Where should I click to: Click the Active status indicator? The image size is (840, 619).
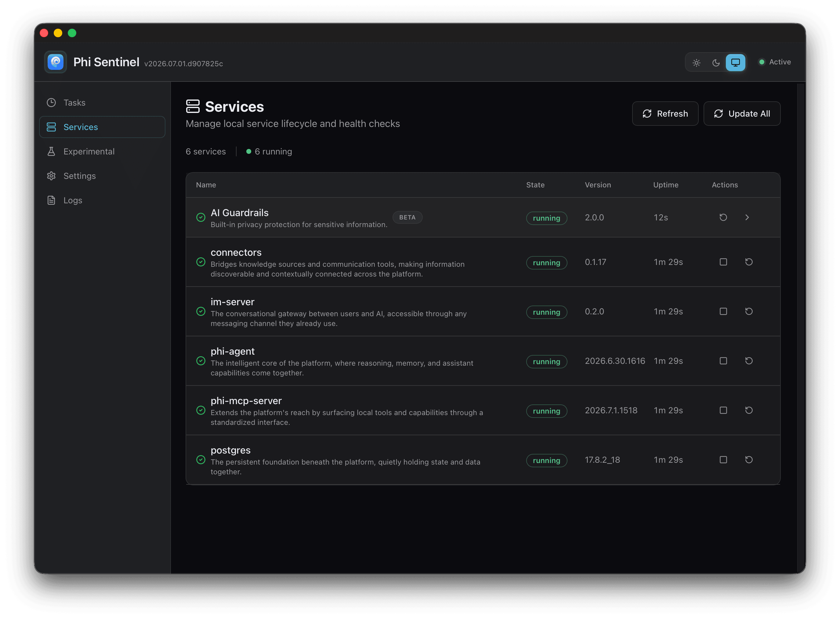[x=774, y=62]
